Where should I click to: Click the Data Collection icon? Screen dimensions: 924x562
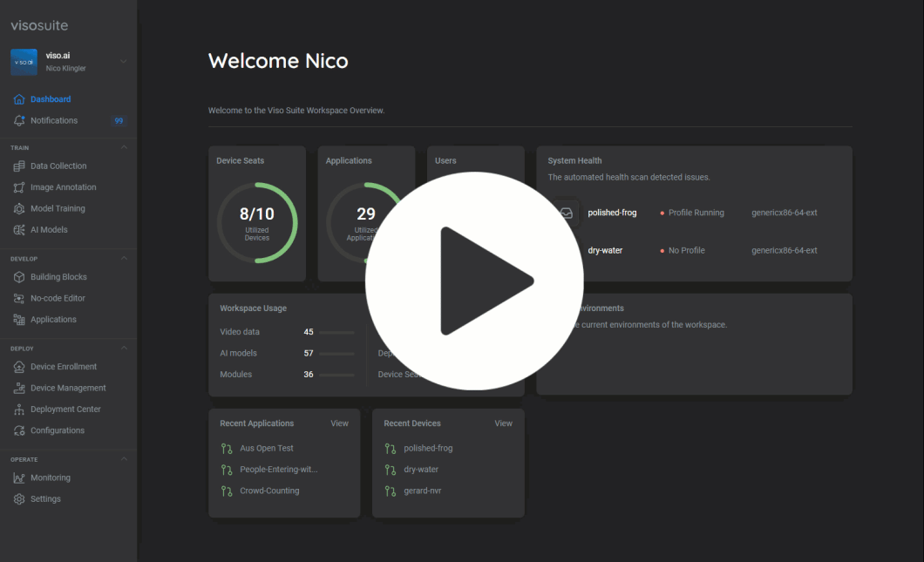click(x=19, y=166)
